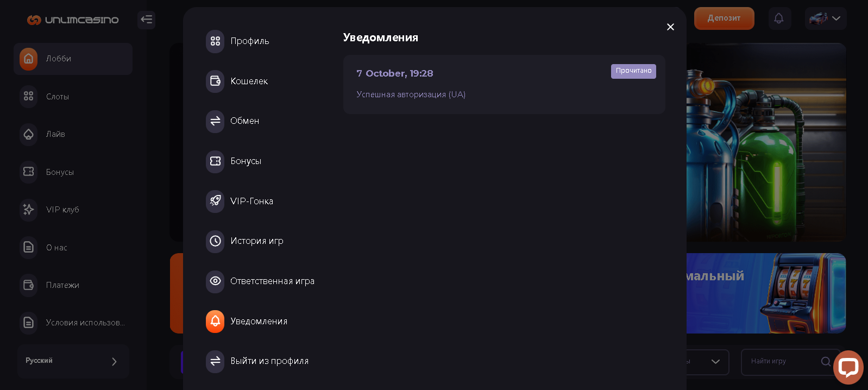This screenshot has height=390, width=868.
Task: Open the live chat bubble widget
Action: [x=848, y=367]
